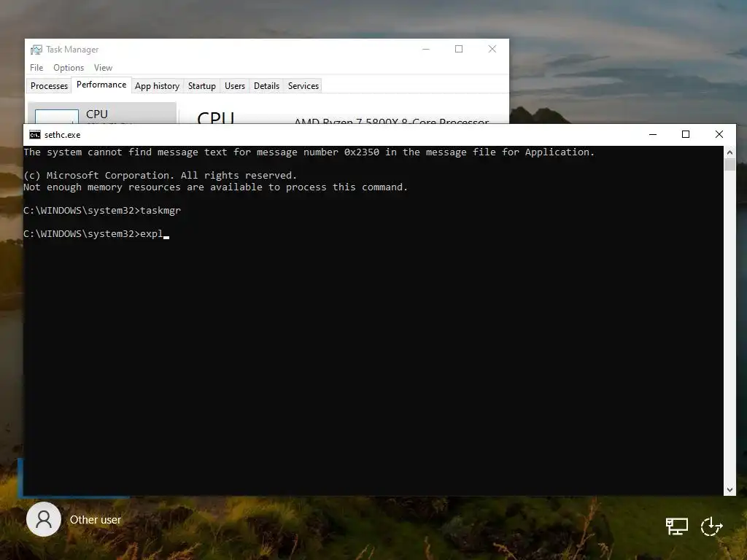Click the Task Manager title text
747x560 pixels.
click(x=72, y=50)
